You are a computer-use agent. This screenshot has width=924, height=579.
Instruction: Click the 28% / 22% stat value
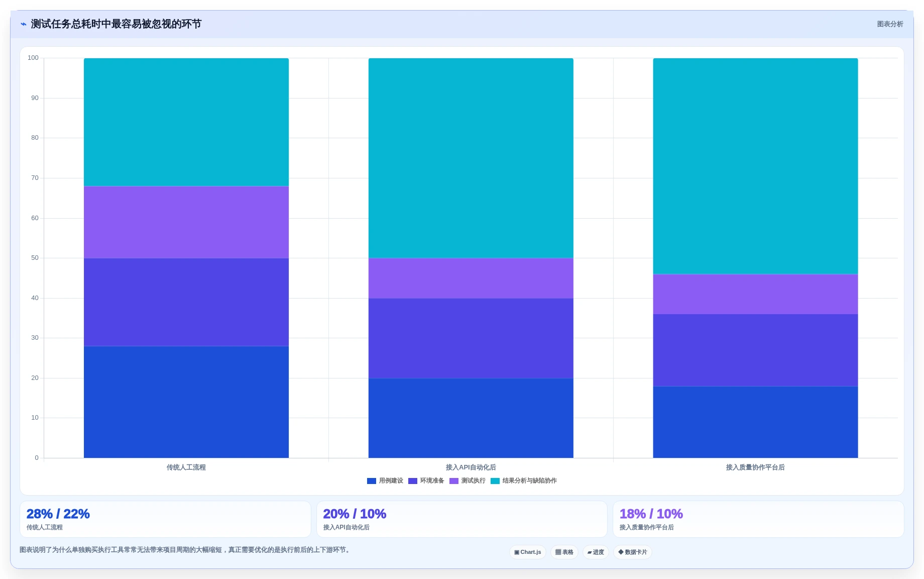pos(58,514)
